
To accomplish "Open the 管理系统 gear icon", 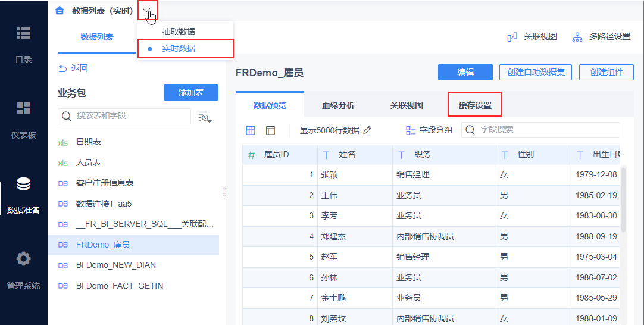I will click(23, 258).
